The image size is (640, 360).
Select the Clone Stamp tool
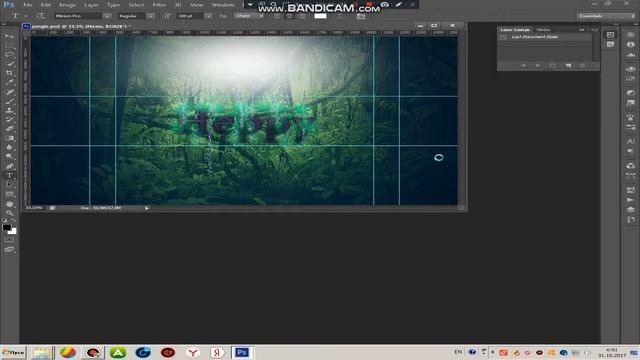[9, 111]
